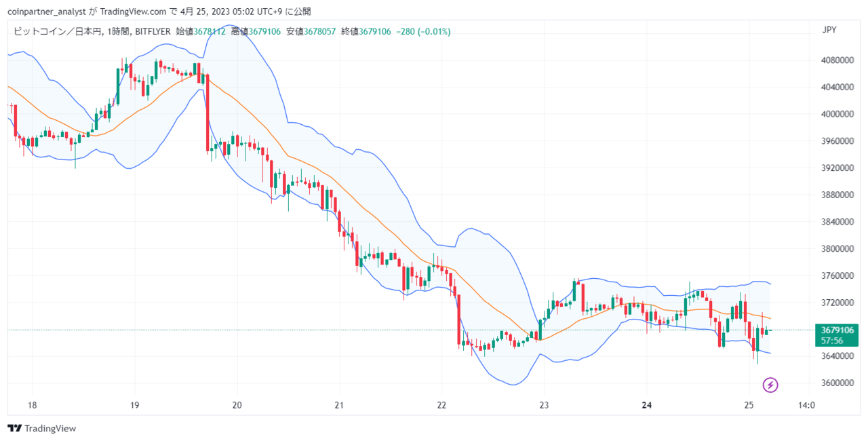Click the 高値 high value in legend
This screenshot has height=441, width=868.
tap(264, 31)
